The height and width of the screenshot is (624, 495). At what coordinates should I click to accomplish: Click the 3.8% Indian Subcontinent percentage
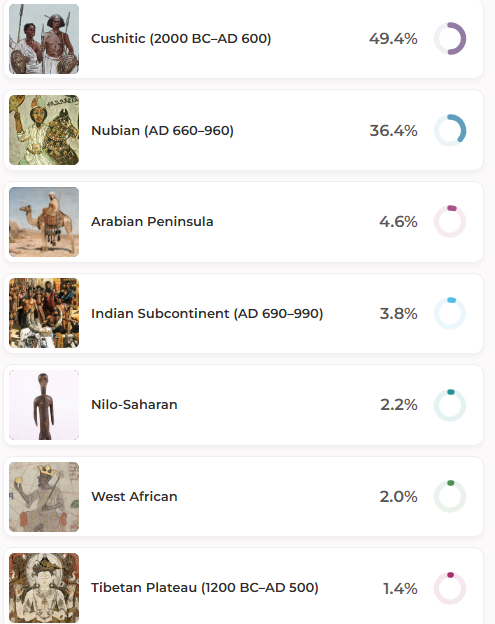[x=398, y=314]
